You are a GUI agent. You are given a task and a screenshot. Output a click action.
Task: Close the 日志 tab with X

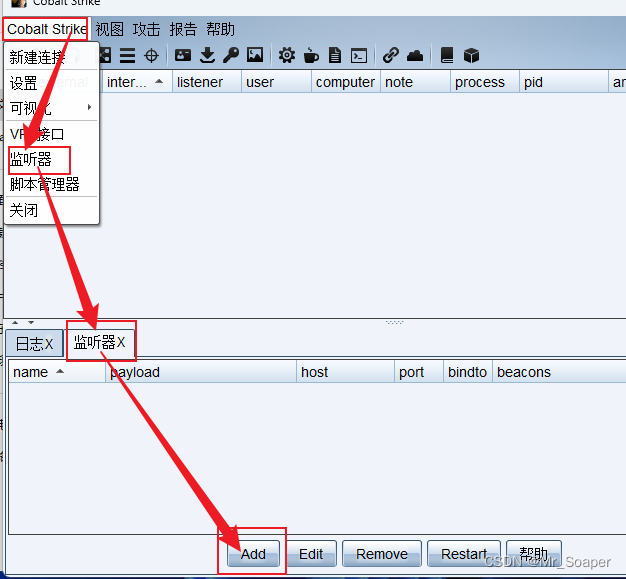point(49,344)
